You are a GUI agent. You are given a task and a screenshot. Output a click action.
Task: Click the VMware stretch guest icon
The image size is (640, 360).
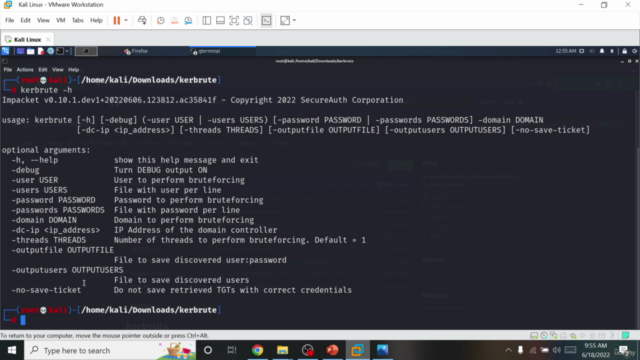coord(285,20)
